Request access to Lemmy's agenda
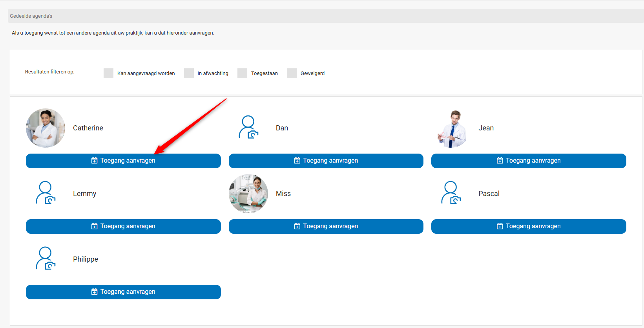The image size is (644, 328). (123, 226)
